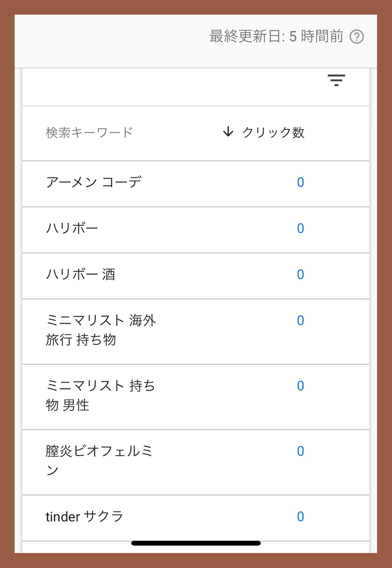
Task: Click click count for ハリボー
Action: (300, 228)
